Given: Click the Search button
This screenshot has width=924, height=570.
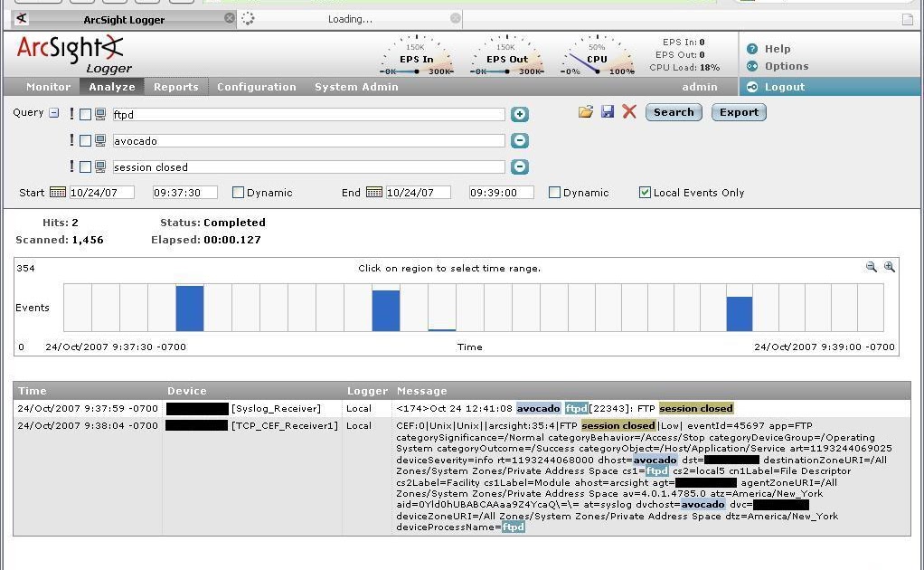Looking at the screenshot, I should tap(674, 112).
